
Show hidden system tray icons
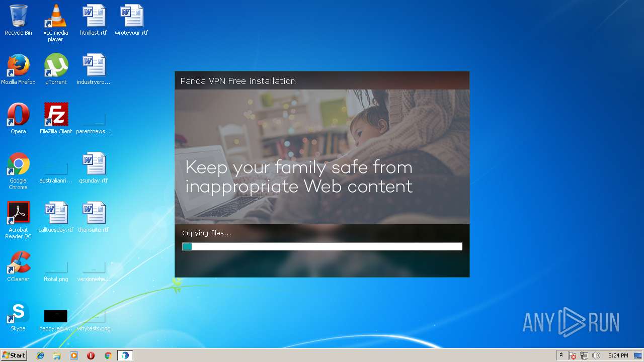561,355
